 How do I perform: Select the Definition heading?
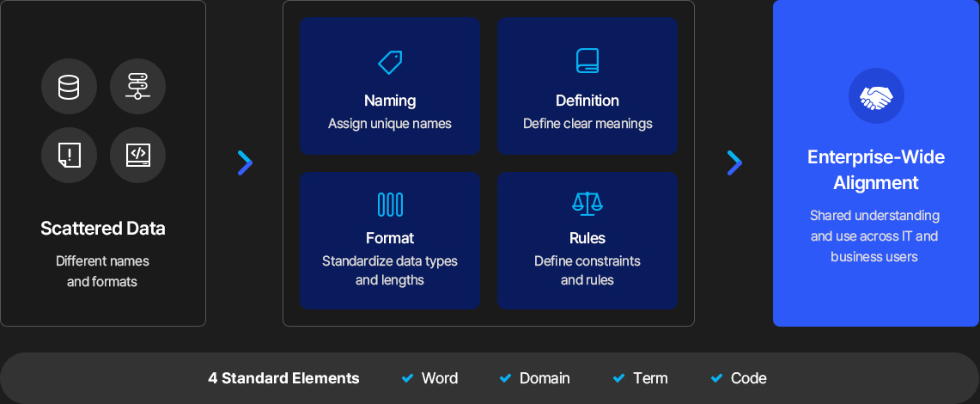pyautogui.click(x=587, y=101)
